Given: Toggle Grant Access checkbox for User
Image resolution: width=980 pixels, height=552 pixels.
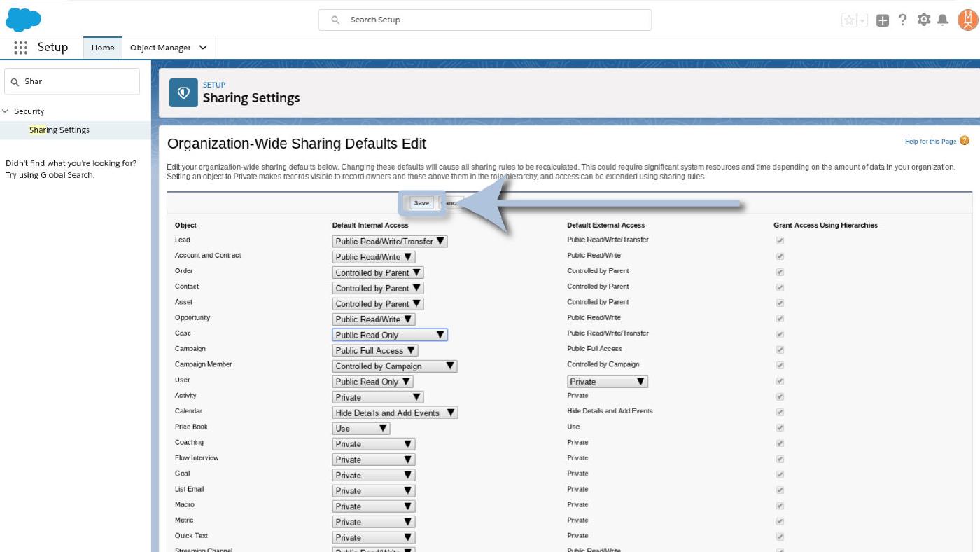Looking at the screenshot, I should pyautogui.click(x=780, y=381).
